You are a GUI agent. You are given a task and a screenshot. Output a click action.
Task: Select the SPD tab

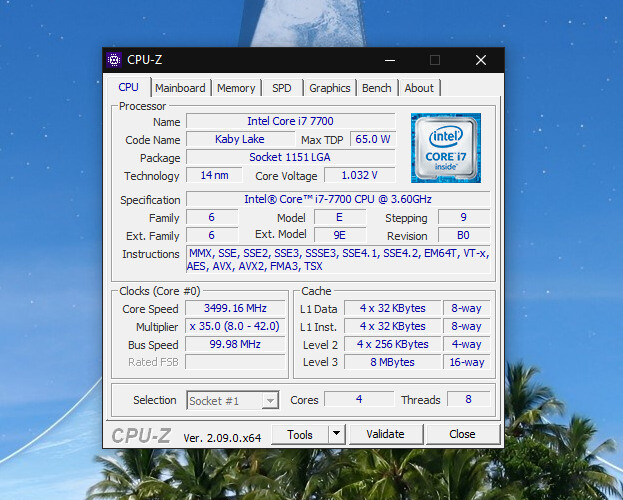282,88
